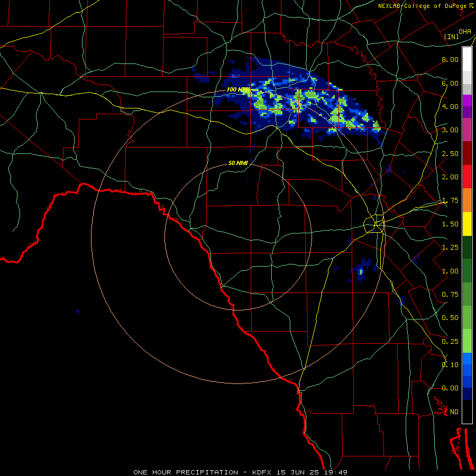Image resolution: width=476 pixels, height=476 pixels.
Task: Click the 1.50 legend value
Action: tap(450, 224)
